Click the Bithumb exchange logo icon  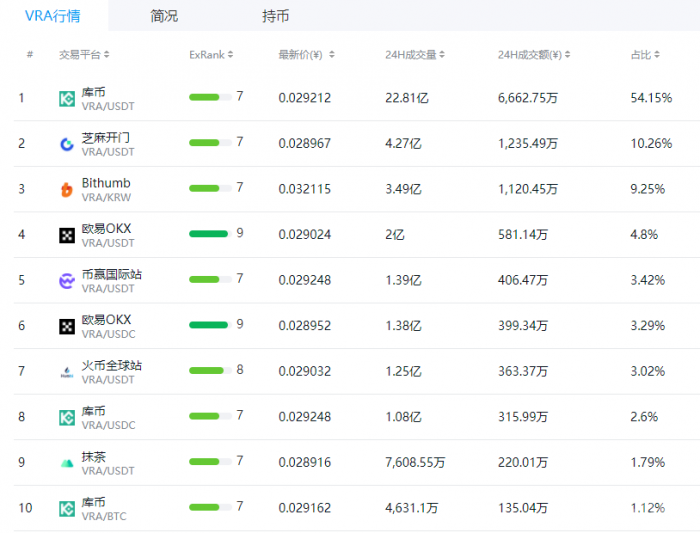tap(67, 190)
